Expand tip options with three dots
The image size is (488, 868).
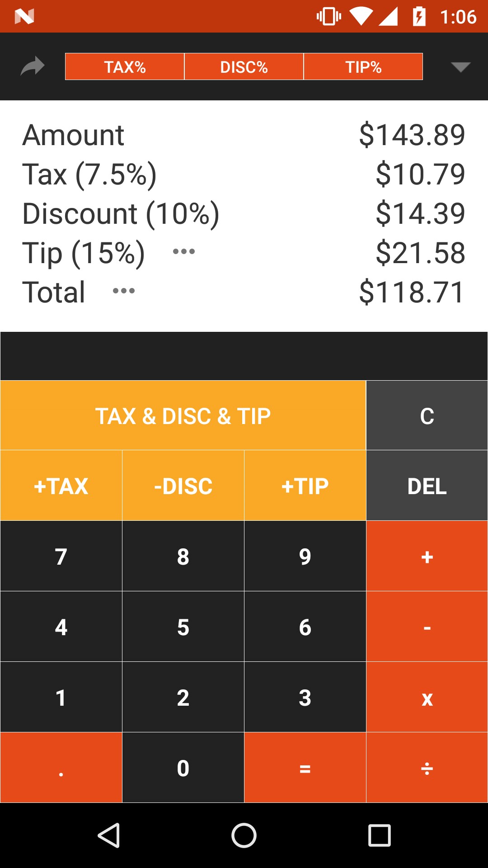click(x=184, y=251)
